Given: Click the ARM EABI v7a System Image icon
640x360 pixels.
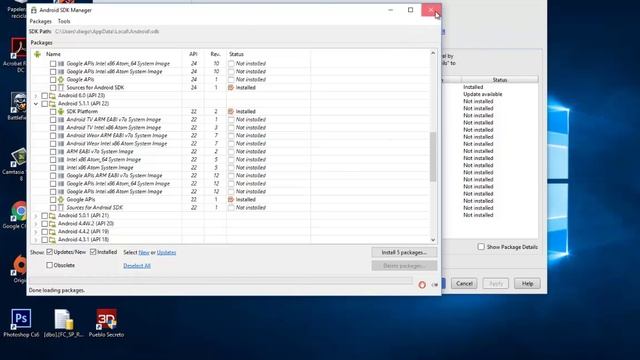Looking at the screenshot, I should pyautogui.click(x=61, y=151).
